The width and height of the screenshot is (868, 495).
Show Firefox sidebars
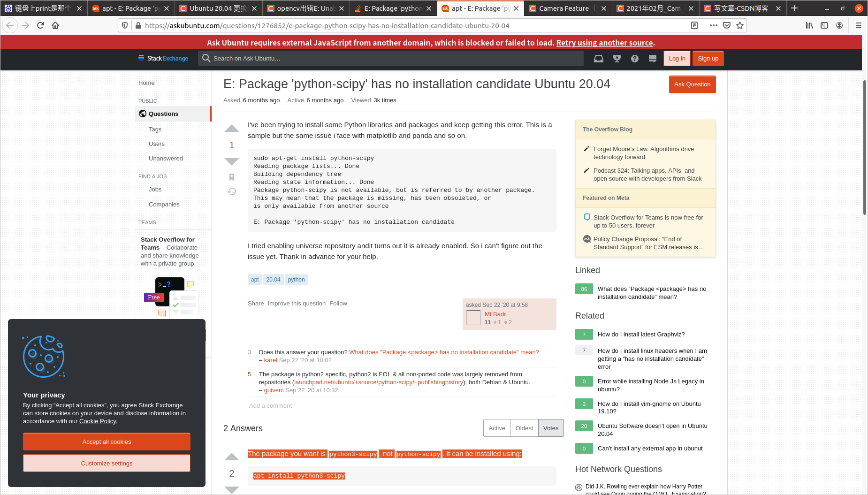click(824, 25)
